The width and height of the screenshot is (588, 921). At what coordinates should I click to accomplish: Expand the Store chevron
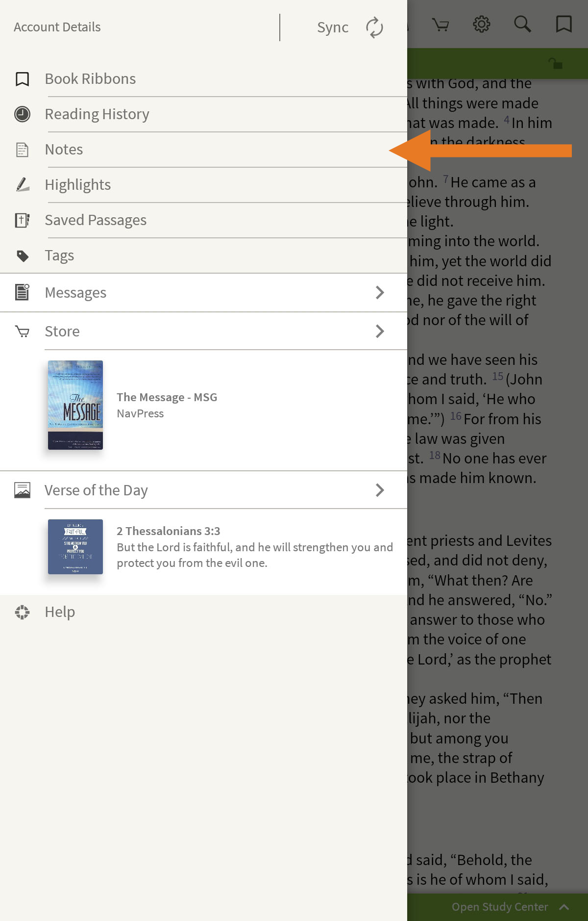(380, 332)
